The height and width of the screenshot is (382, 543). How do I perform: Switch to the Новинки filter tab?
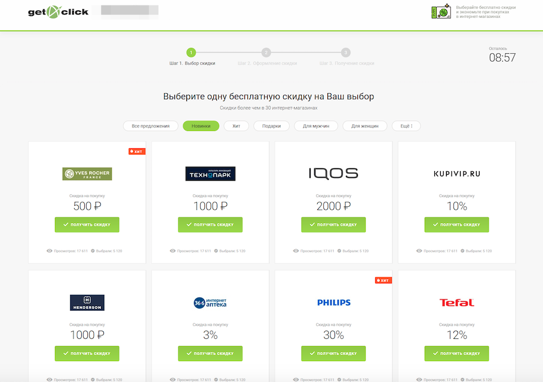201,126
